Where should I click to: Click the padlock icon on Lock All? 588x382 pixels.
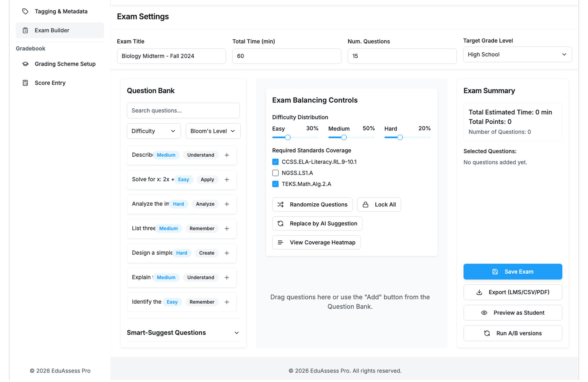click(x=365, y=204)
